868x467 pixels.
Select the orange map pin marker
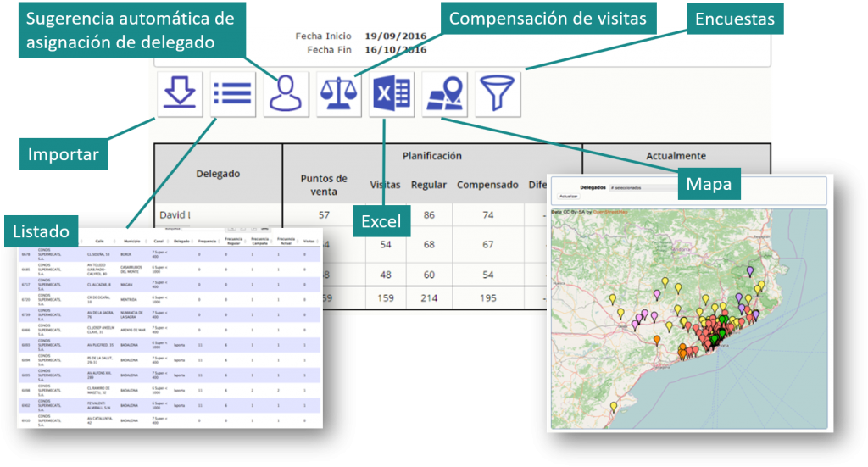click(655, 338)
